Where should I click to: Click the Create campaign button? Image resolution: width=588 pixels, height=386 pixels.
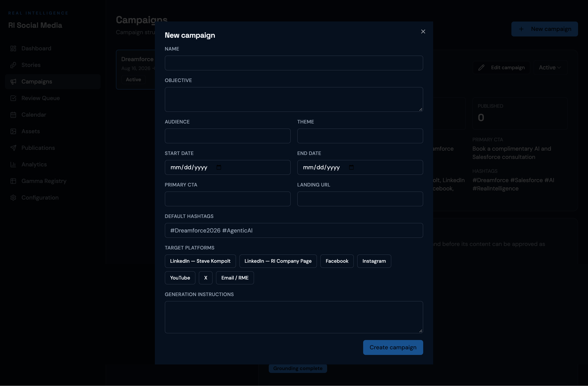pyautogui.click(x=393, y=347)
